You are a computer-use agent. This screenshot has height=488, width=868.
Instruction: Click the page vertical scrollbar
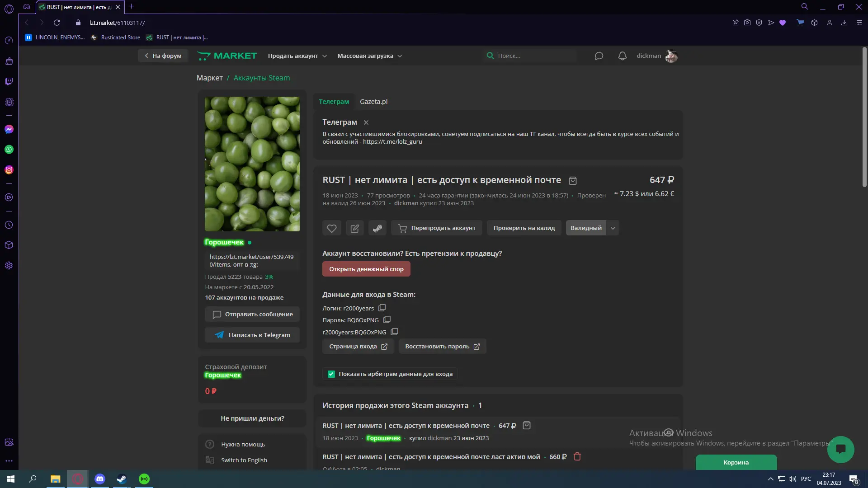point(864,117)
